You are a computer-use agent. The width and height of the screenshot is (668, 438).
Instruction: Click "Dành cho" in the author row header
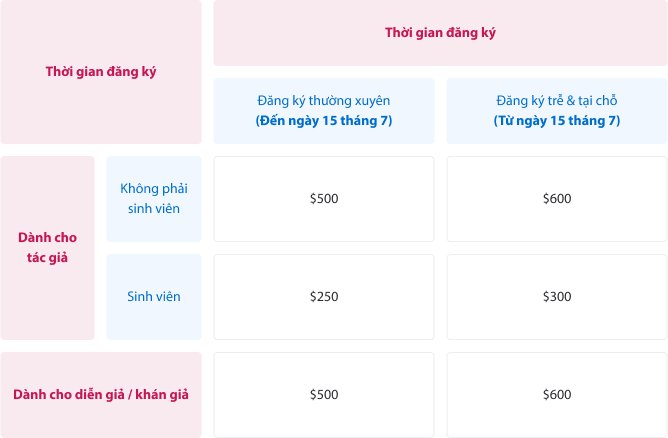tap(47, 237)
